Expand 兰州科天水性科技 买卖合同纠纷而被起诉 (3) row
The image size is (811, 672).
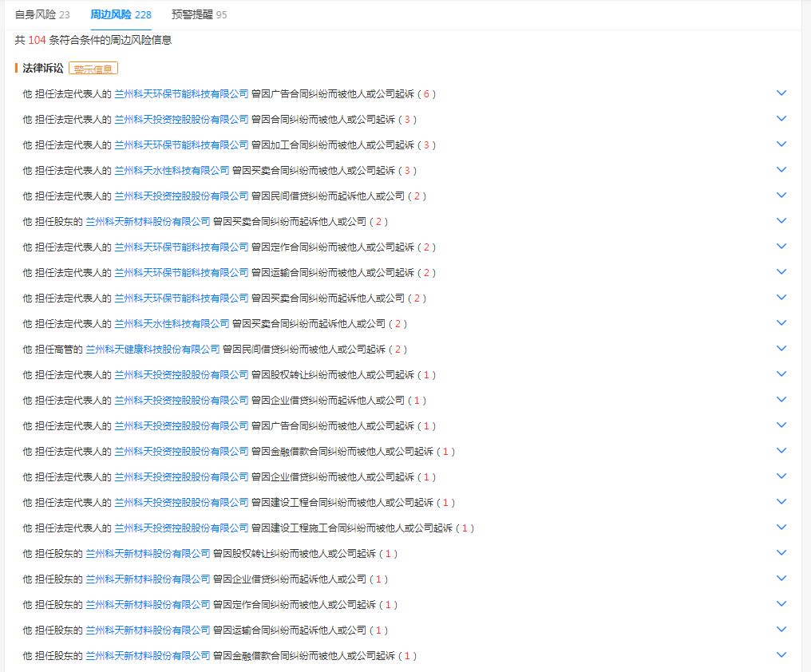(781, 170)
